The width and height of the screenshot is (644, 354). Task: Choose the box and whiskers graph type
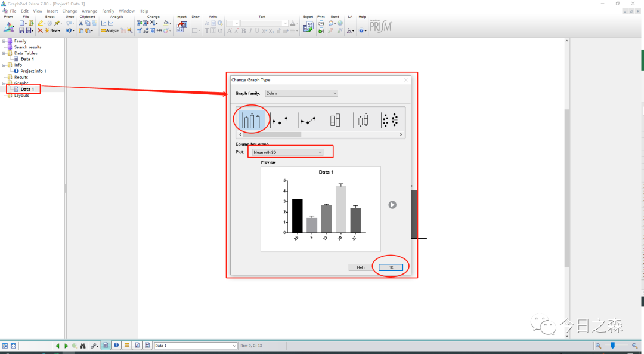[363, 121]
